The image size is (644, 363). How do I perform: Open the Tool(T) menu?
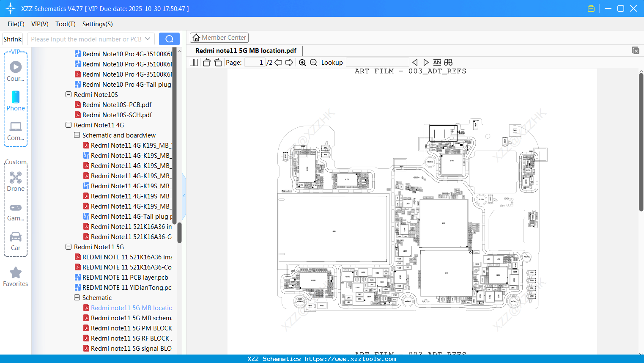[x=65, y=24]
